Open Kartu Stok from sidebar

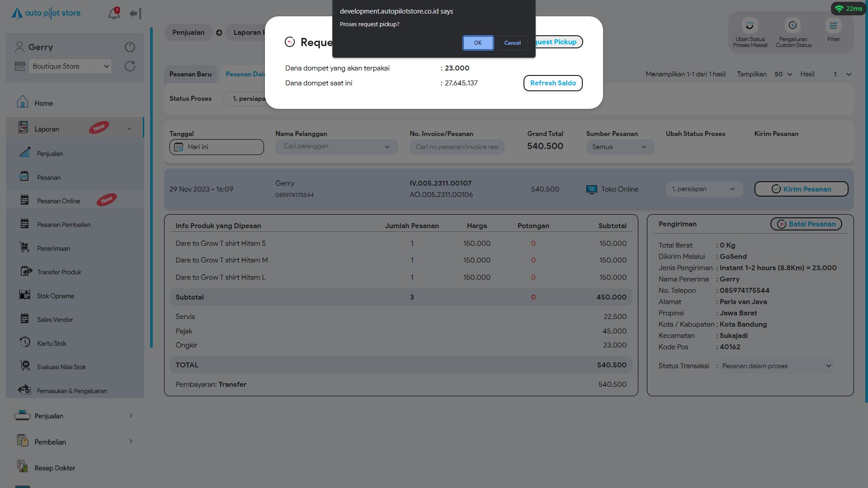point(52,343)
